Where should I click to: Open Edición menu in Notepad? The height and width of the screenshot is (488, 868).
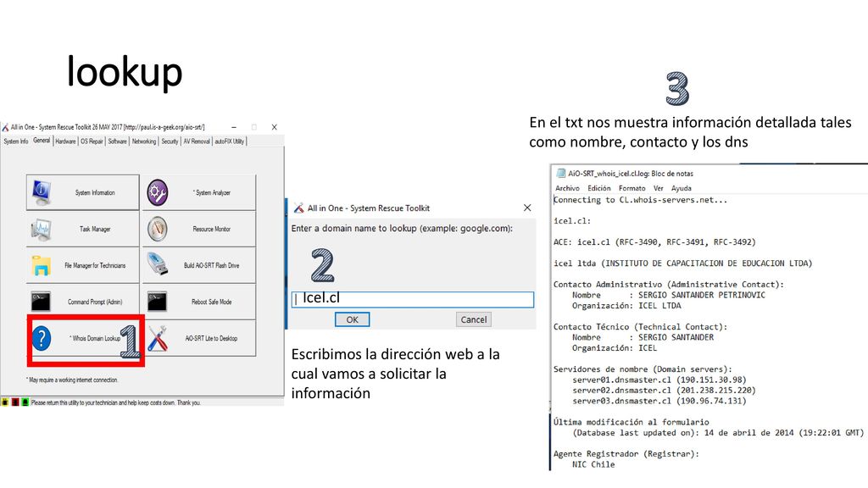599,188
